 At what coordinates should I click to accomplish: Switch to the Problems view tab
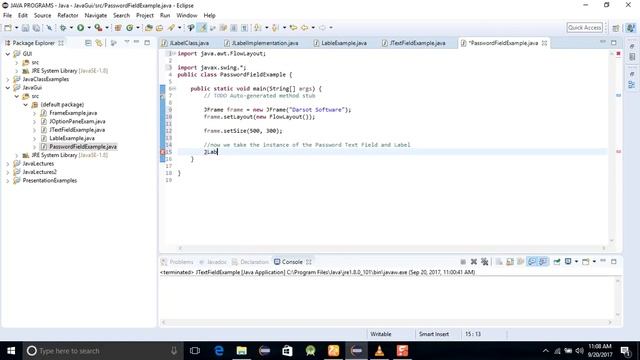coord(177,262)
